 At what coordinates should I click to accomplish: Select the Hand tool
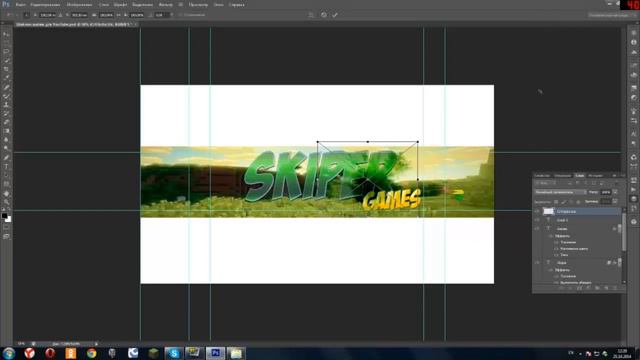[x=6, y=193]
